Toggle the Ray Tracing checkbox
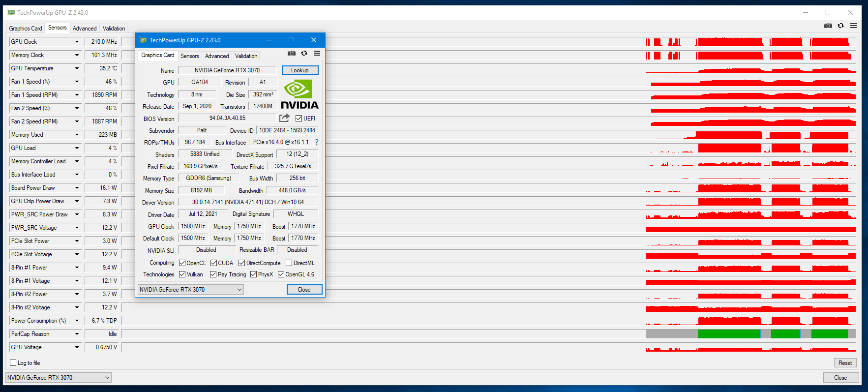The image size is (868, 392). [213, 274]
